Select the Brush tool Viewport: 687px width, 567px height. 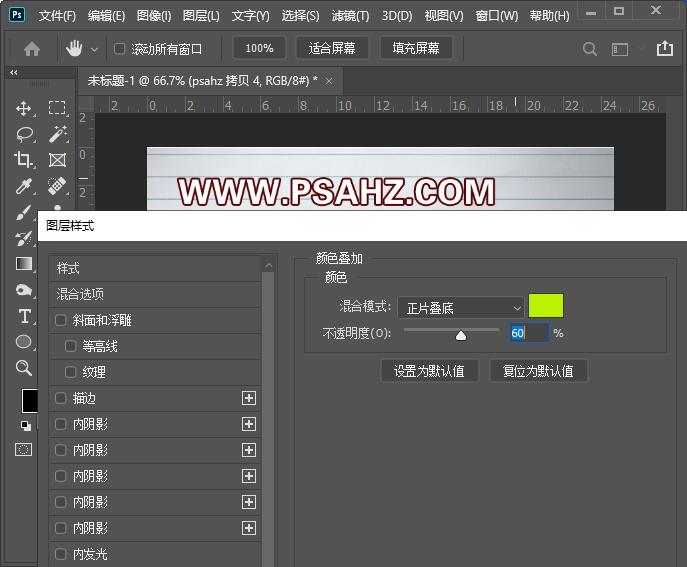tap(23, 212)
